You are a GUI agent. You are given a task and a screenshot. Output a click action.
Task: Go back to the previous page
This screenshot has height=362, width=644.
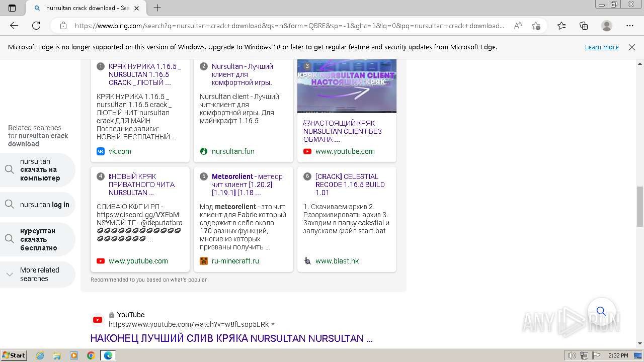click(x=14, y=26)
